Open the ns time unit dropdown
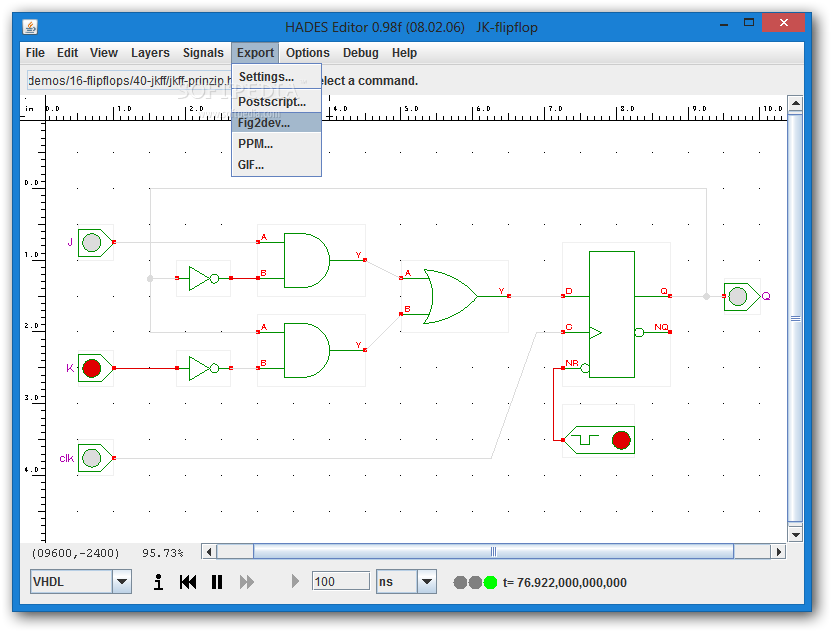The height and width of the screenshot is (632, 832). pos(427,582)
